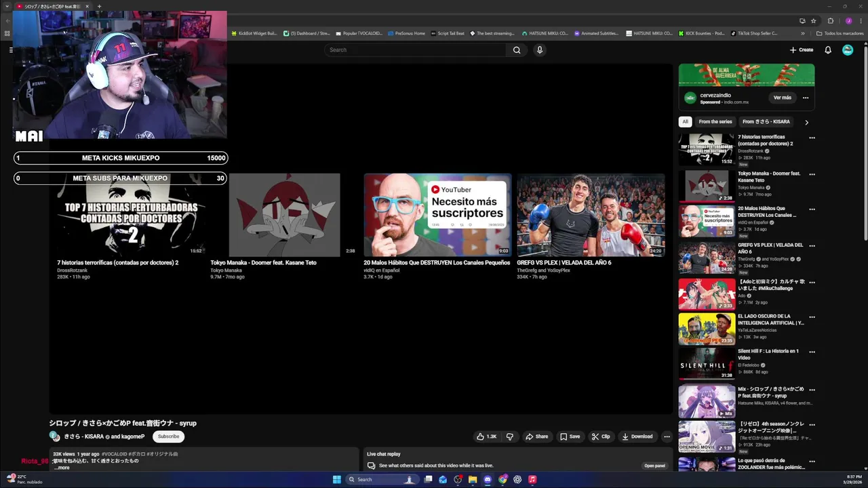Screen dimensions: 868x488
Task: Play end-screen video '20 Malos Hábitos Que DESTRUYEN'
Action: pos(437,215)
